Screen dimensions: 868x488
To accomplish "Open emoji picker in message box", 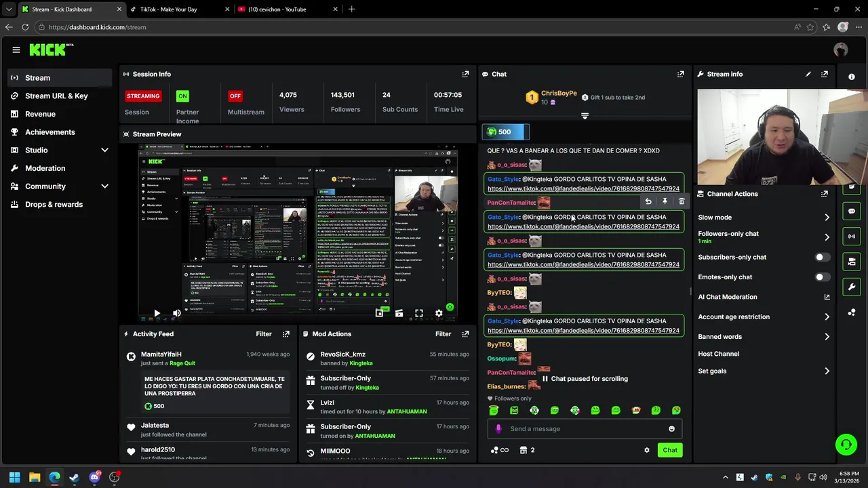I will tap(671, 429).
